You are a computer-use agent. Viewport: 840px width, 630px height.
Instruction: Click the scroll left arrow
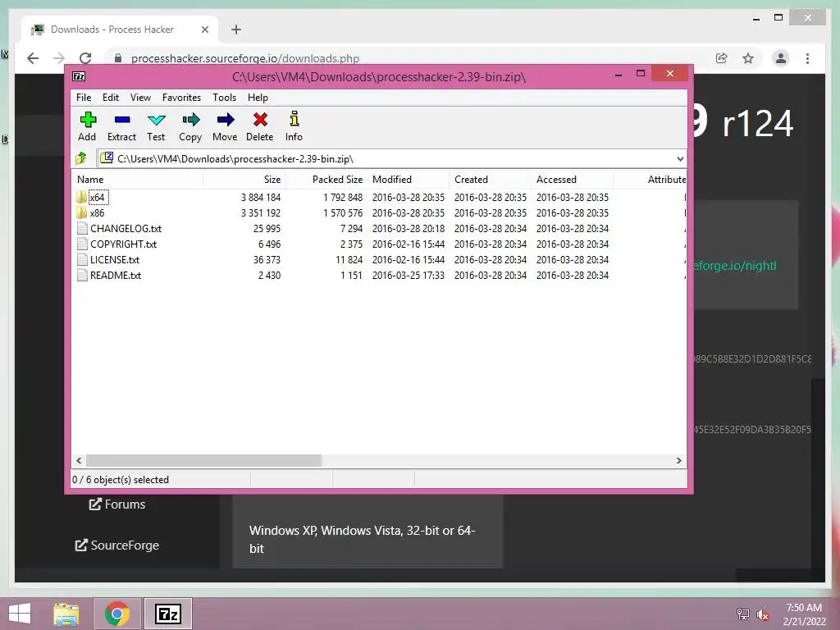pyautogui.click(x=80, y=461)
